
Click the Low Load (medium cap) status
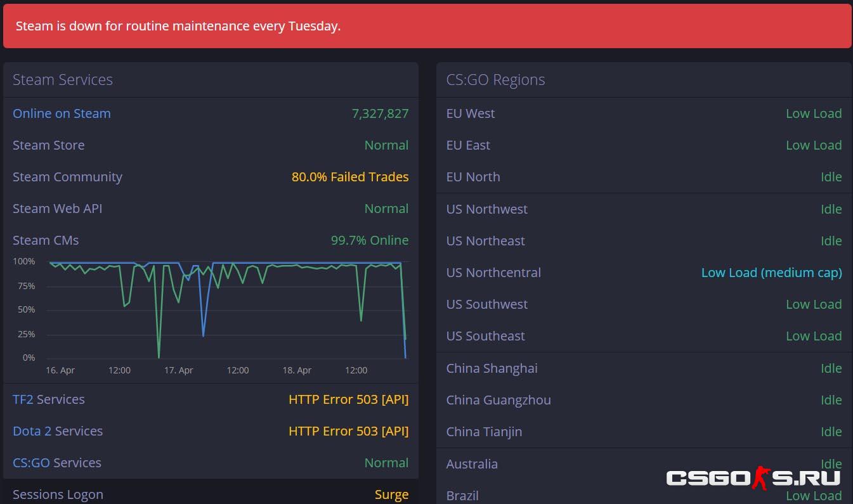point(771,273)
